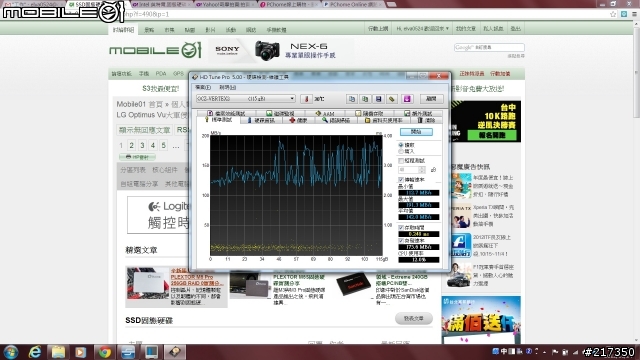Screen dimensions: 640x360
Task: Click the Chrome icon on the taskbar
Action: click(104, 352)
